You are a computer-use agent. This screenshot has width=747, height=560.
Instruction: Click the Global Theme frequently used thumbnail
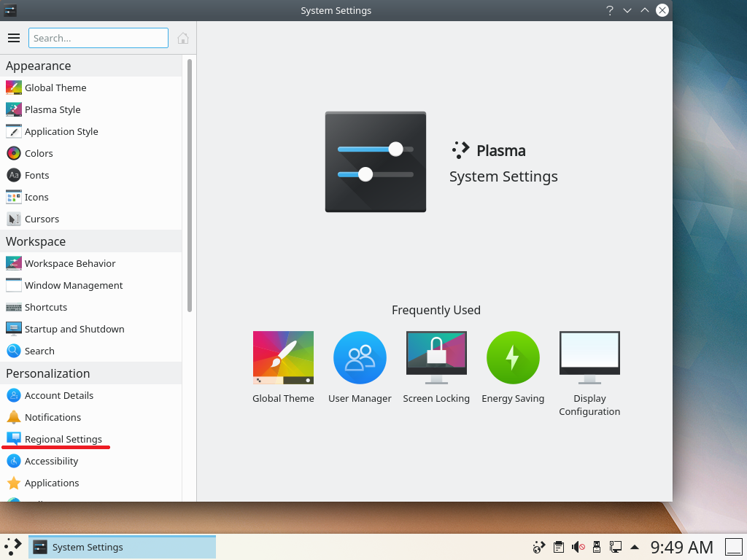click(x=283, y=357)
